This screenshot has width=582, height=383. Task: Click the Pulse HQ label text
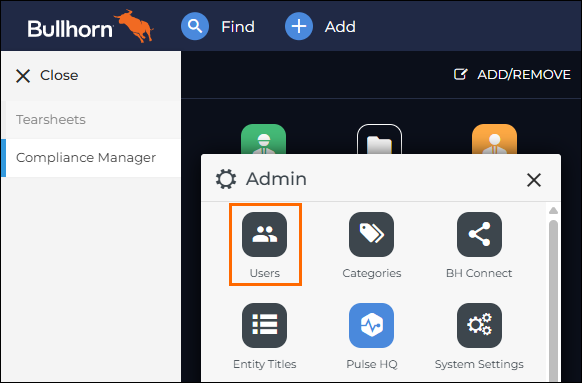pos(372,364)
